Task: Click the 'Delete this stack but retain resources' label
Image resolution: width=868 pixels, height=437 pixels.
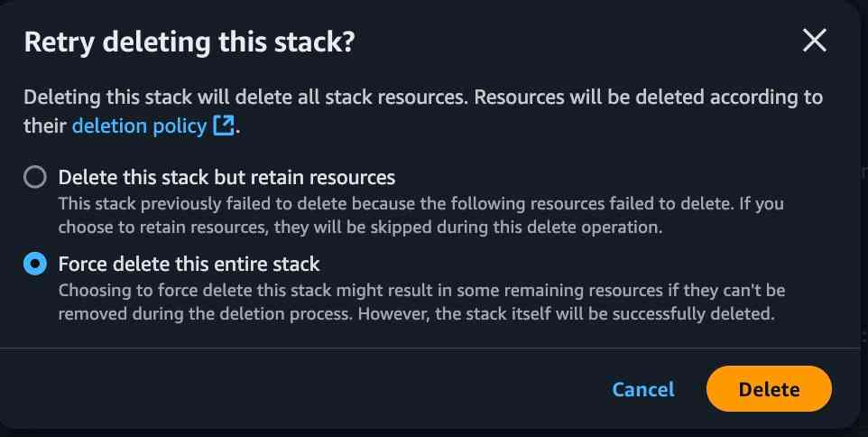Action: 226,177
